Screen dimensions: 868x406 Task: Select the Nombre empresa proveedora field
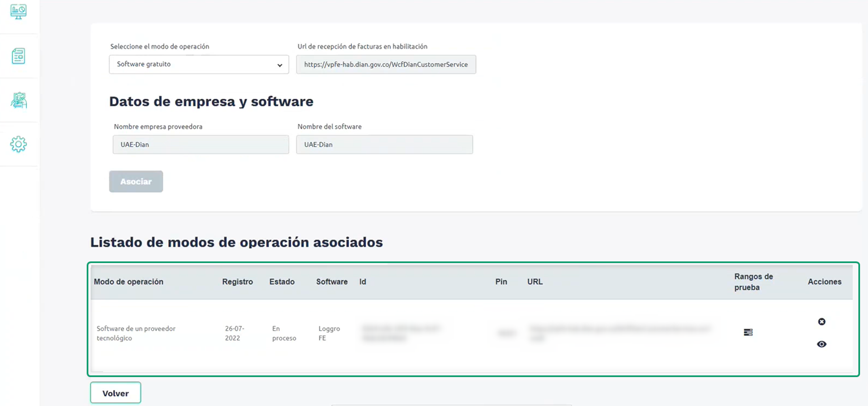pyautogui.click(x=201, y=145)
